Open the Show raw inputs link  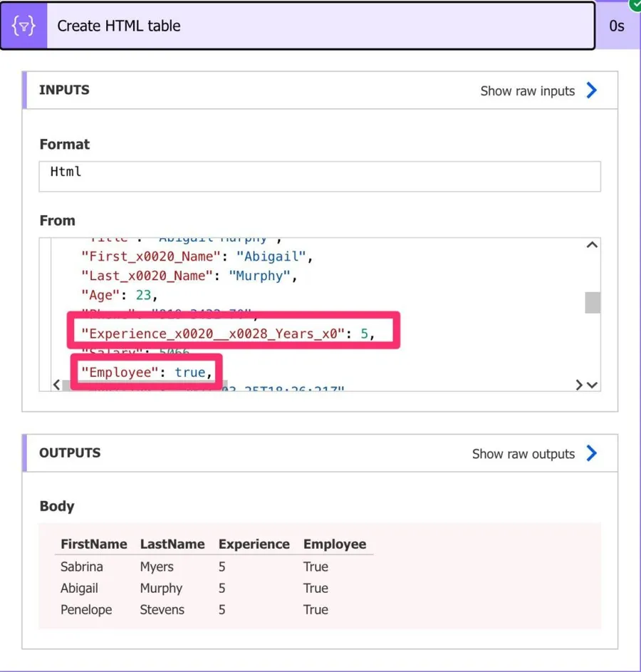pos(527,91)
